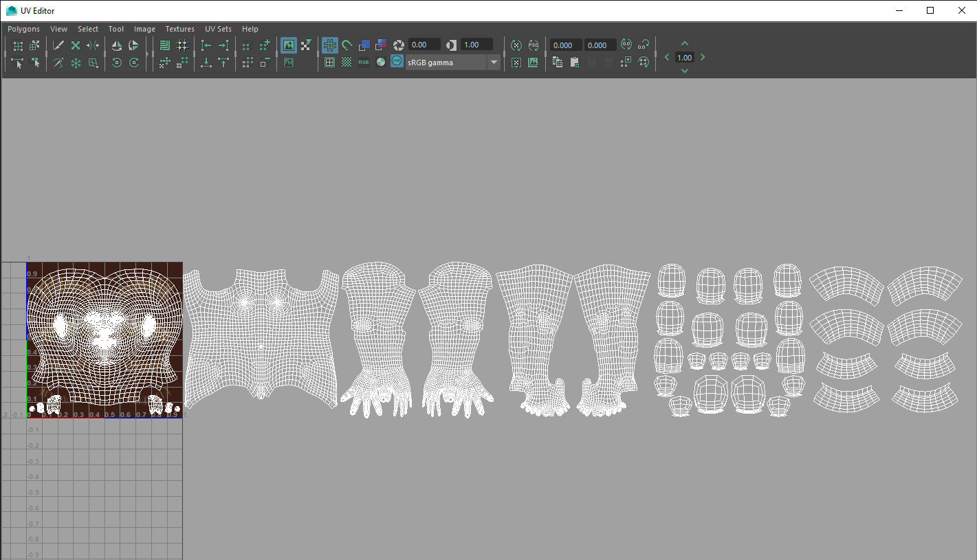Click the face texture thumbnail in UV grid
This screenshot has height=560, width=977.
[x=105, y=339]
